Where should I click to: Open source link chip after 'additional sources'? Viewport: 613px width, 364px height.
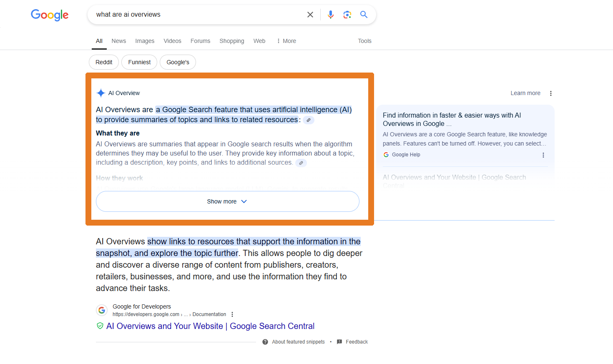click(x=301, y=163)
